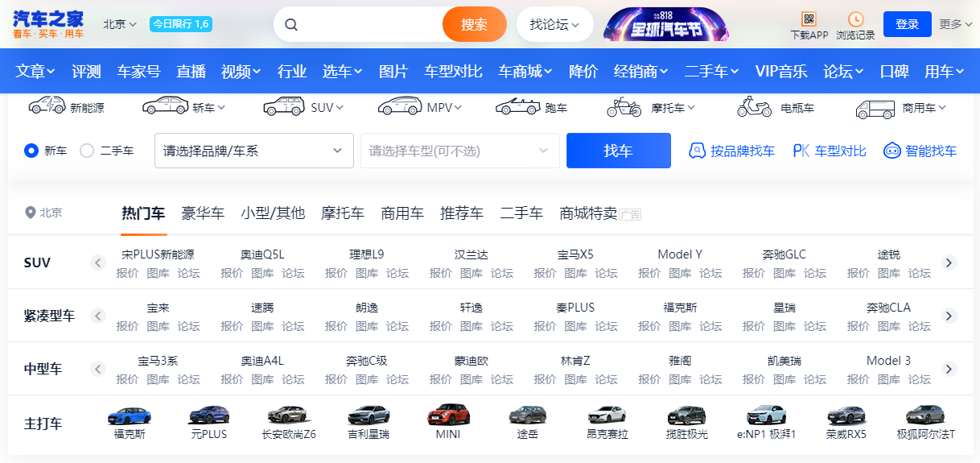
Task: Click the orange 搜索 button
Action: (x=475, y=24)
